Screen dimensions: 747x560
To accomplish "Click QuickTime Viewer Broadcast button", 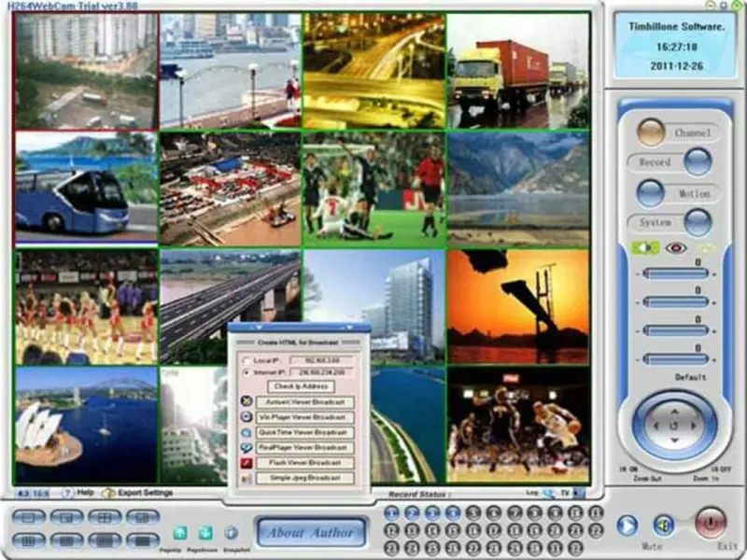I will click(x=305, y=433).
